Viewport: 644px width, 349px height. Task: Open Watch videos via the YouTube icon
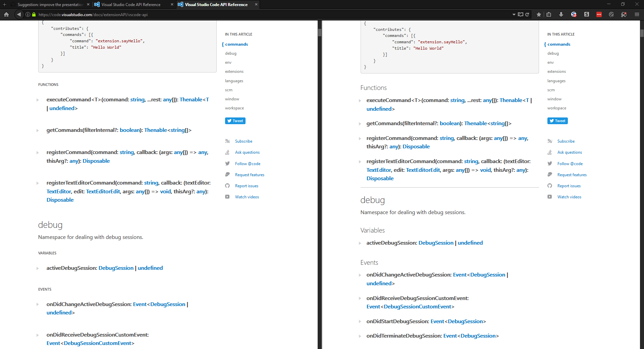227,197
